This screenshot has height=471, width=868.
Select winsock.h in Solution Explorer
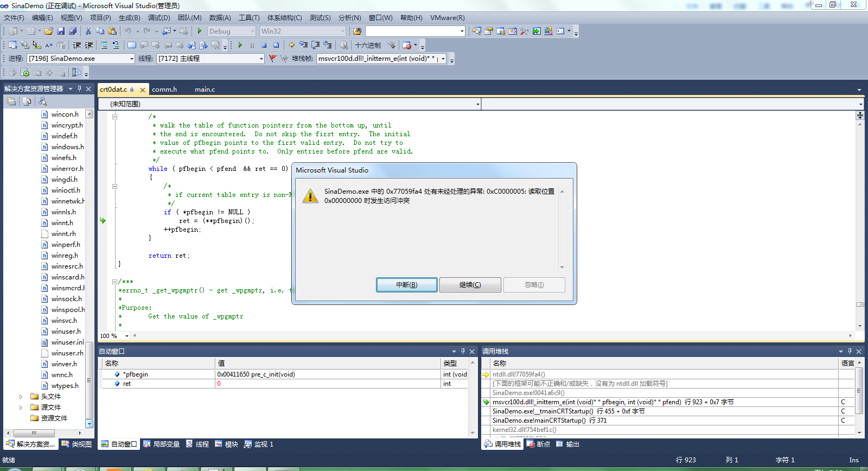(66, 299)
